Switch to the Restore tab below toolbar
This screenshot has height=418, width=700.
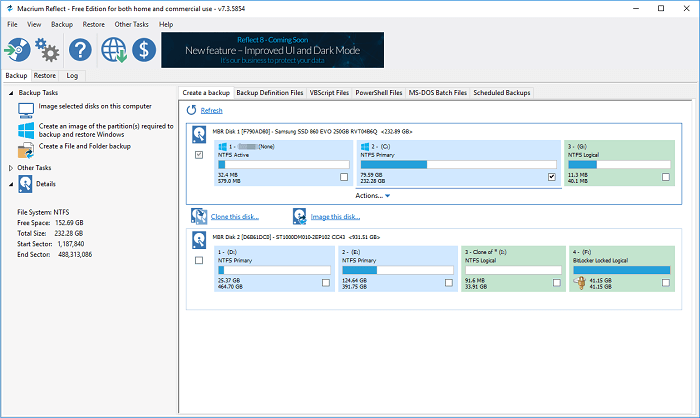coord(45,75)
